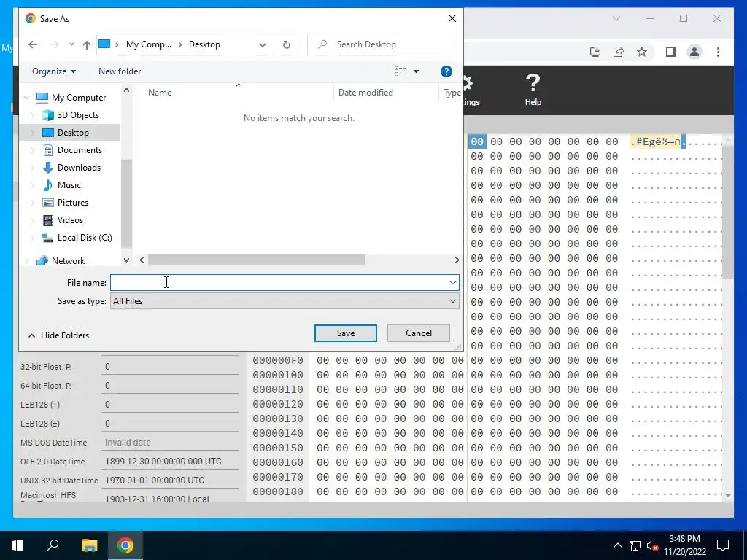The width and height of the screenshot is (747, 560).
Task: Click Chrome icon on taskbar
Action: pos(125,545)
